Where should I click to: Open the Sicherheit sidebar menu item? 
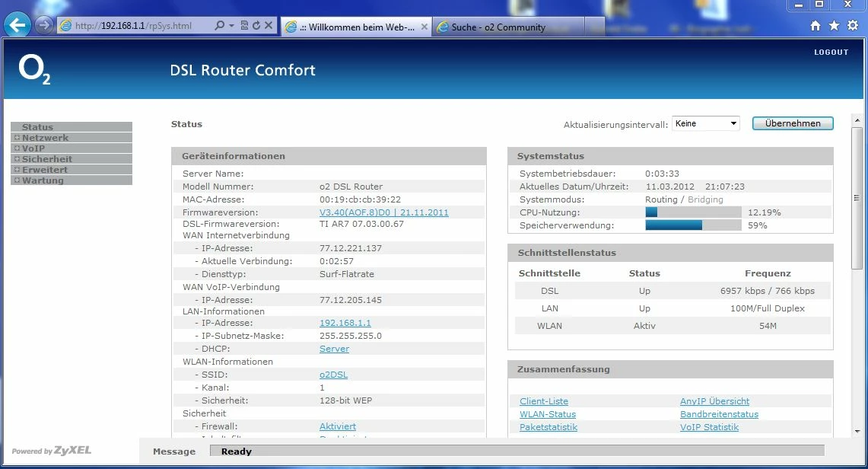tap(47, 159)
